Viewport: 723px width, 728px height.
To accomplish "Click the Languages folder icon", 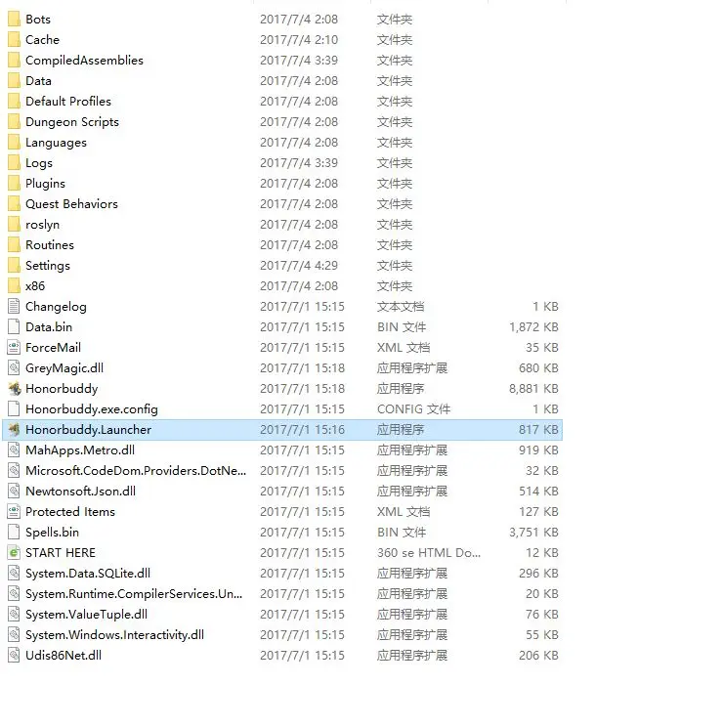I will pyautogui.click(x=14, y=142).
